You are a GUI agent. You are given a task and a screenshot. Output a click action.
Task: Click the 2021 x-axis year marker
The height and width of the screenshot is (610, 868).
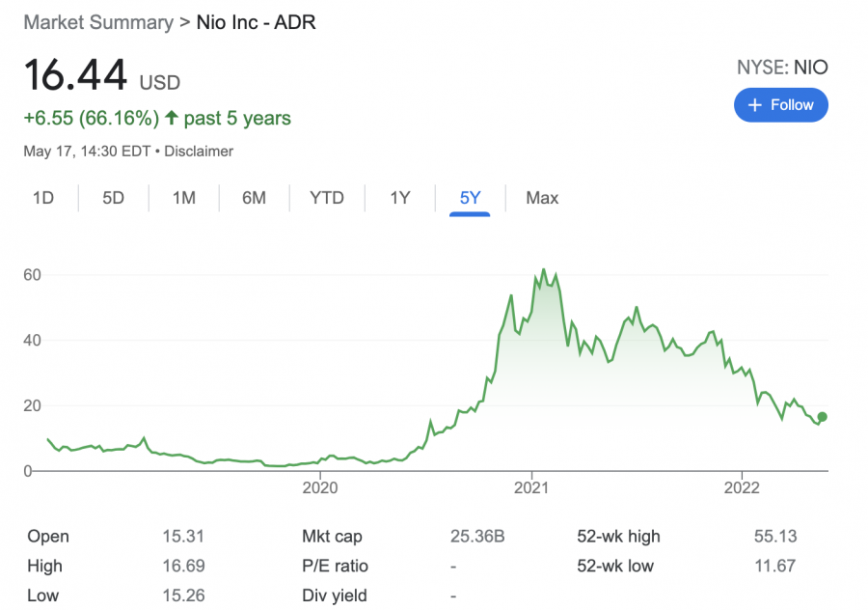point(531,487)
